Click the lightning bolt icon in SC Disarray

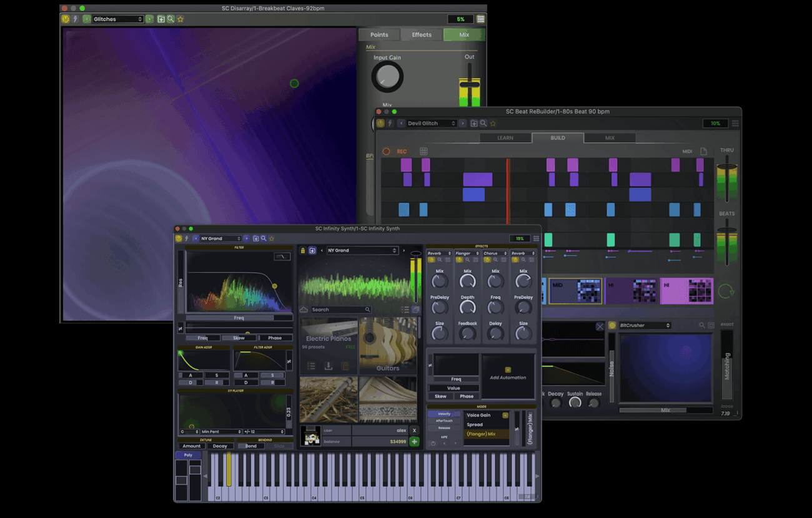point(75,19)
